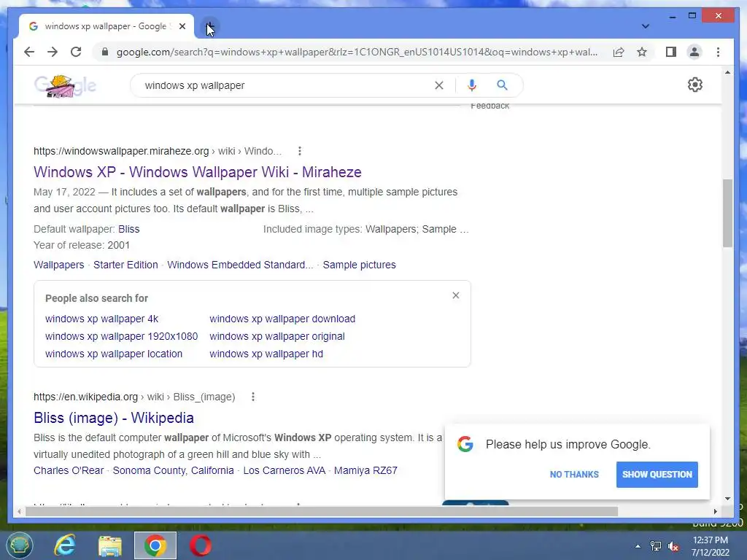Open muted volume tray icon

673,546
